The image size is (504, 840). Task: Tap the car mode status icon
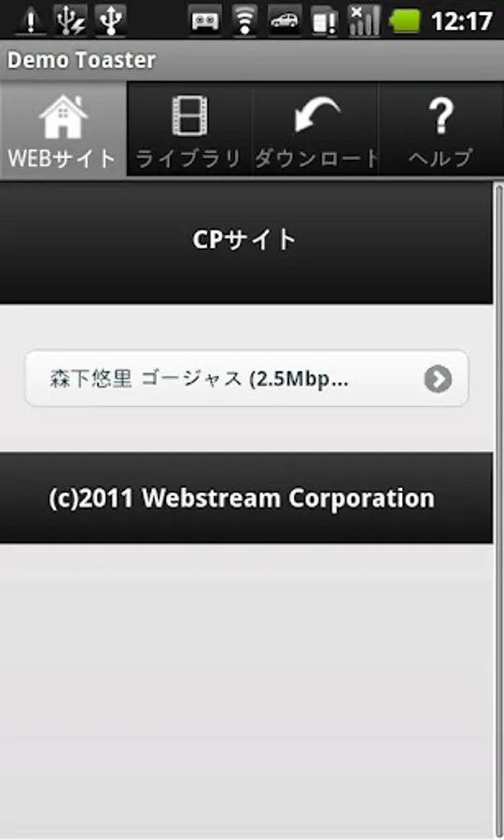point(284,21)
